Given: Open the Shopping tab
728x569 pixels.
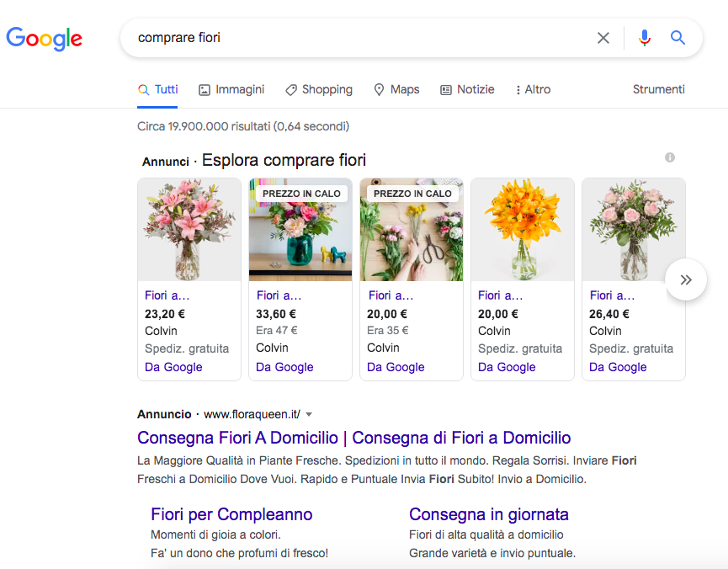Looking at the screenshot, I should pos(319,90).
